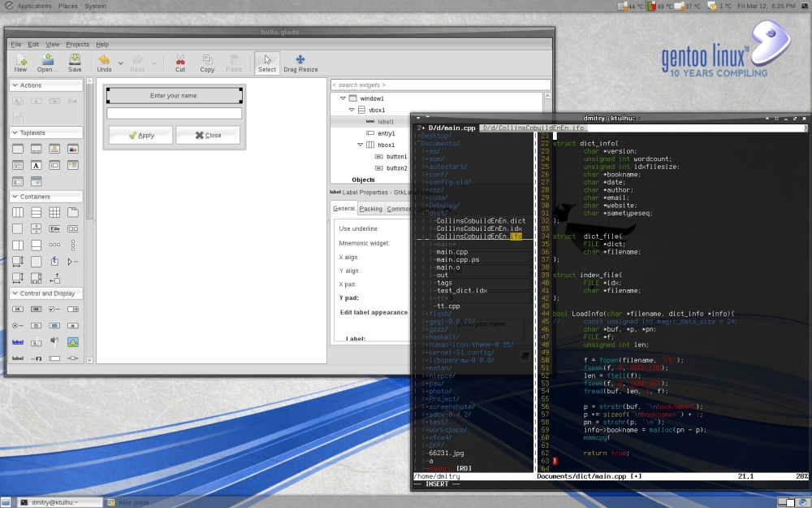Collapse the hbox1 tree node
The image size is (812, 508).
click(361, 145)
